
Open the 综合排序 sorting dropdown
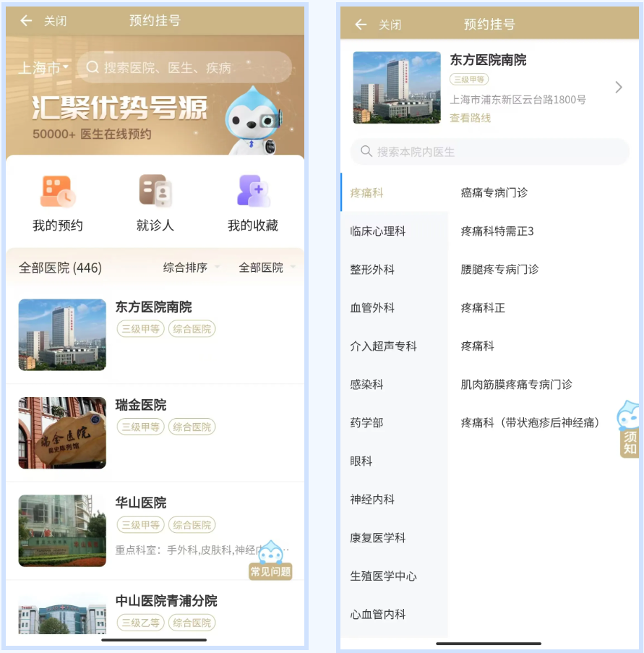[x=191, y=268]
